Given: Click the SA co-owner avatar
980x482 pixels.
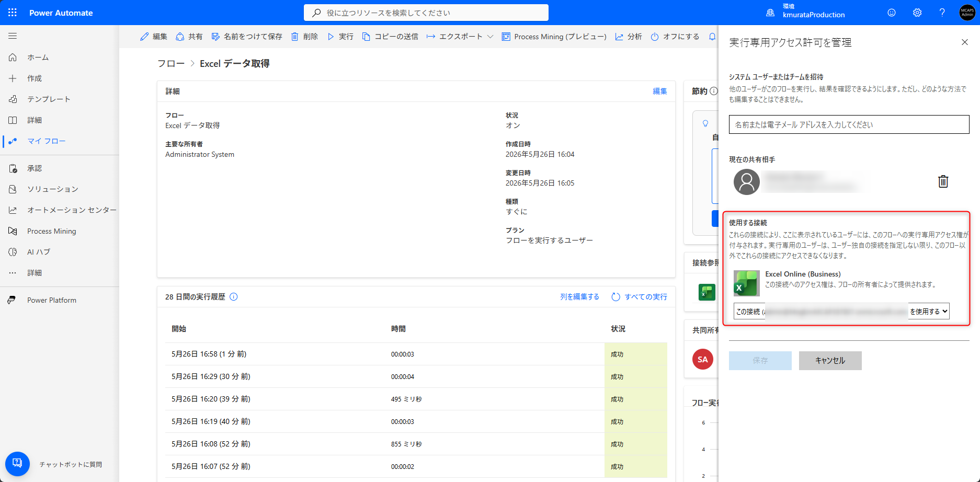Looking at the screenshot, I should tap(703, 359).
